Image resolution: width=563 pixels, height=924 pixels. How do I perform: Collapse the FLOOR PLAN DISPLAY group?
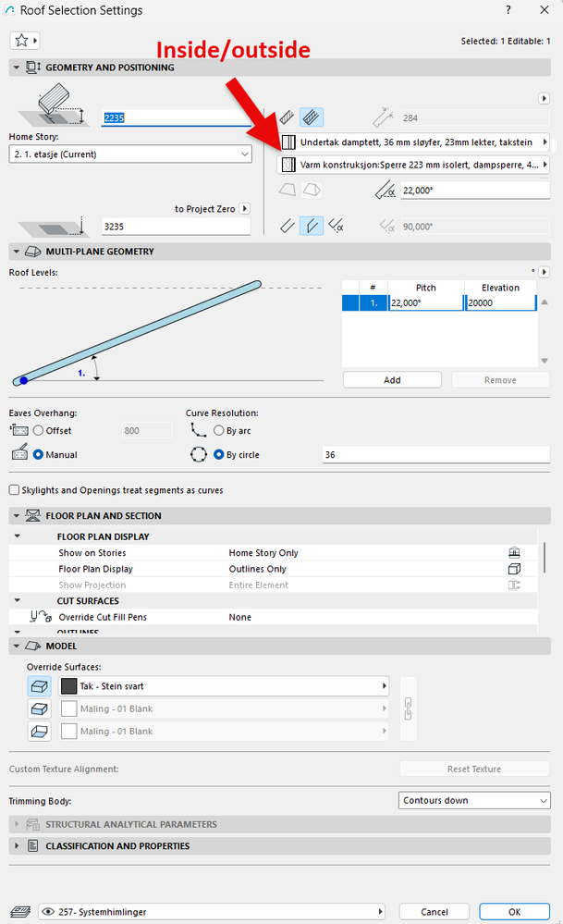click(17, 536)
